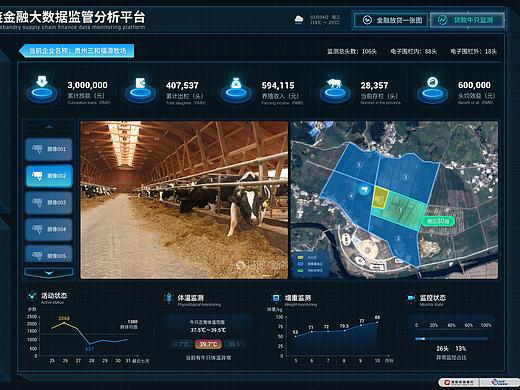Click the 39.7℃ abnormal temperature badge
520x390 pixels.
pyautogui.click(x=208, y=344)
